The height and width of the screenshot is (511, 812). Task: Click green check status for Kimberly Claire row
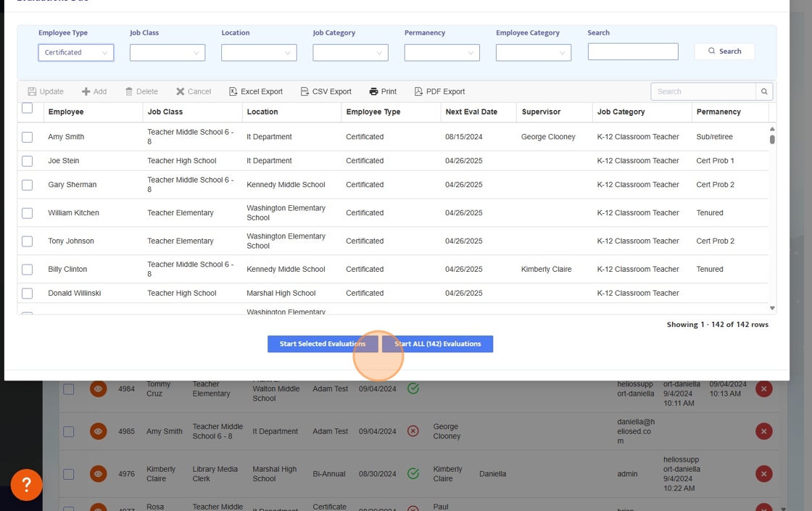(413, 474)
